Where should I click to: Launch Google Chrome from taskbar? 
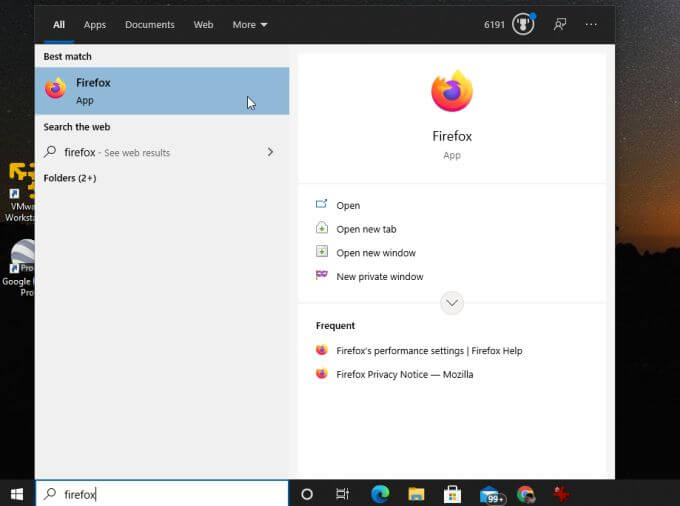[525, 494]
